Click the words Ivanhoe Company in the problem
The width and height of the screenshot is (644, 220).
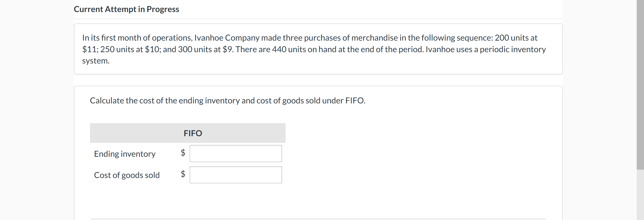click(x=227, y=38)
